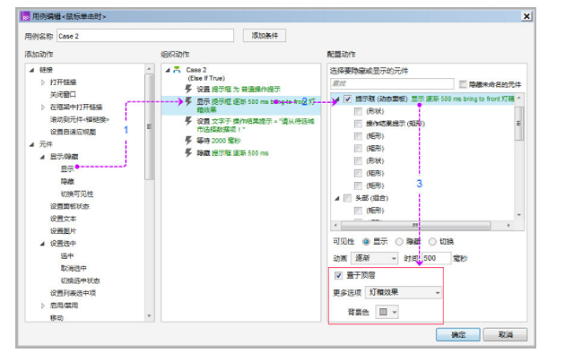
Task: Select the 选中 action under 设置选中
Action: [x=67, y=256]
